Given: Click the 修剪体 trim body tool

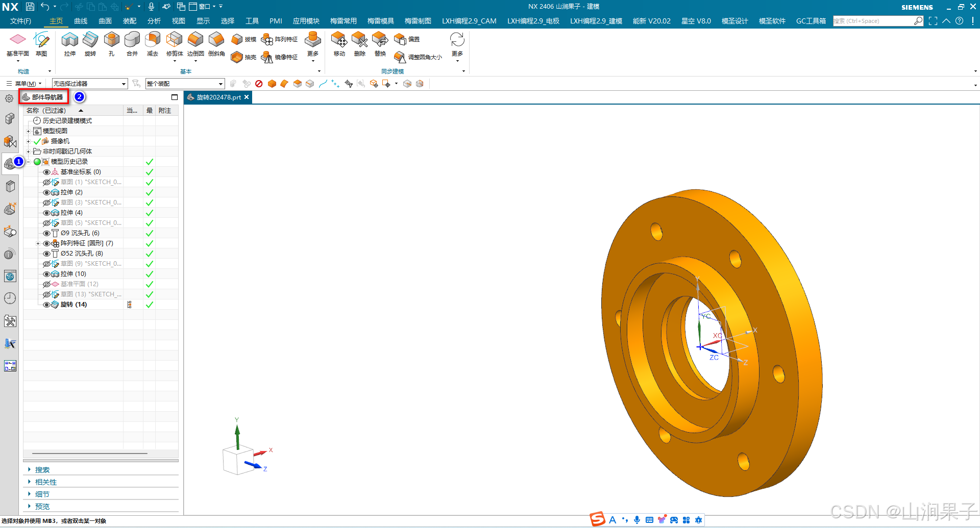Looking at the screenshot, I should [x=175, y=45].
